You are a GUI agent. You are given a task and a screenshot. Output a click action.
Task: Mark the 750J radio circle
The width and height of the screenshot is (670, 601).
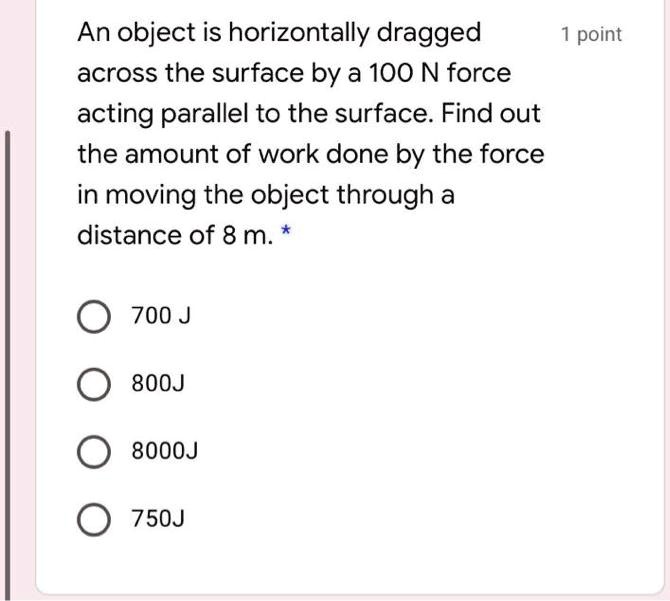(x=94, y=520)
